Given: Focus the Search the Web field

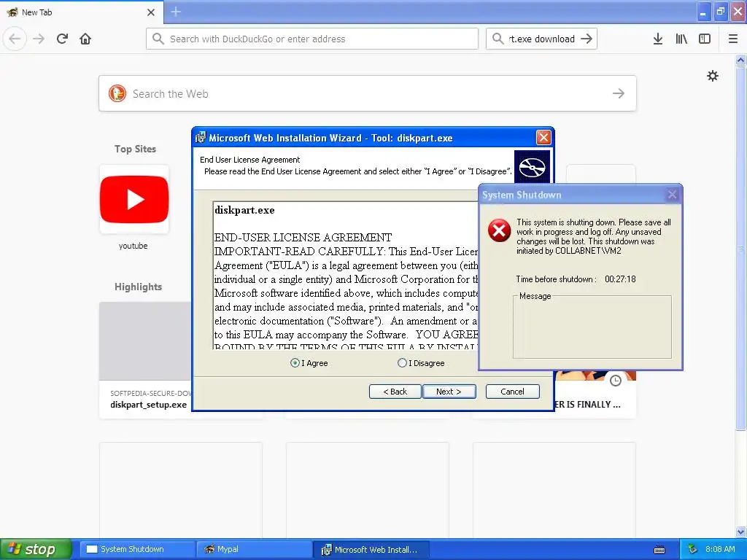Looking at the screenshot, I should [x=368, y=93].
